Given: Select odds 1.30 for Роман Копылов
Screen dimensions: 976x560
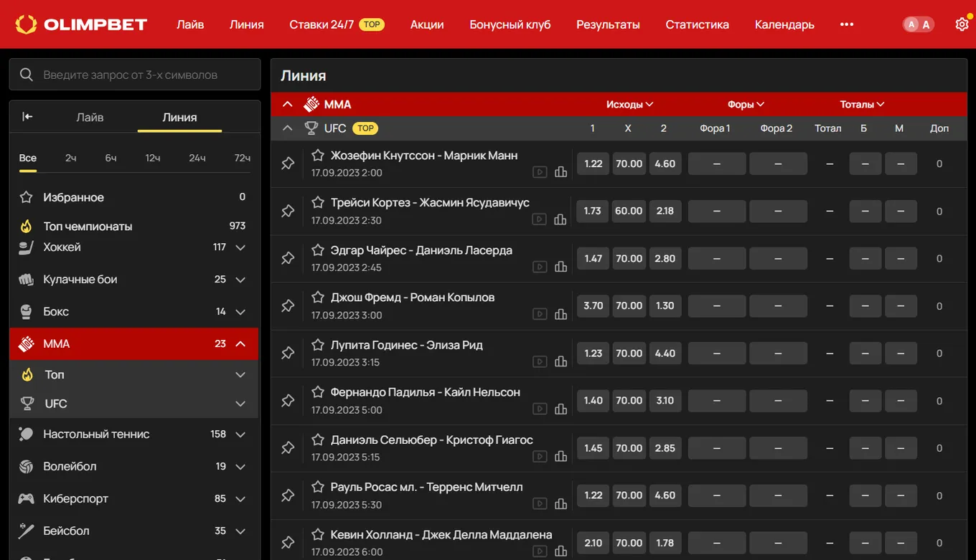Looking at the screenshot, I should 665,305.
